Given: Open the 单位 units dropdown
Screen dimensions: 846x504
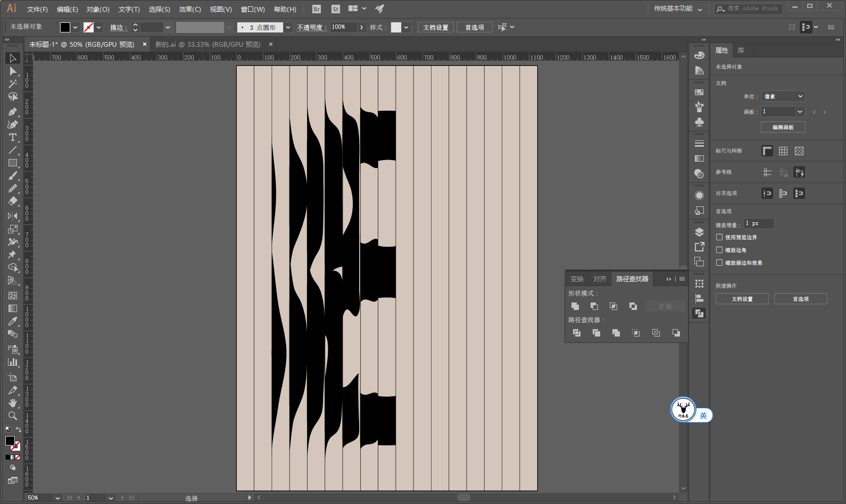Looking at the screenshot, I should (783, 96).
